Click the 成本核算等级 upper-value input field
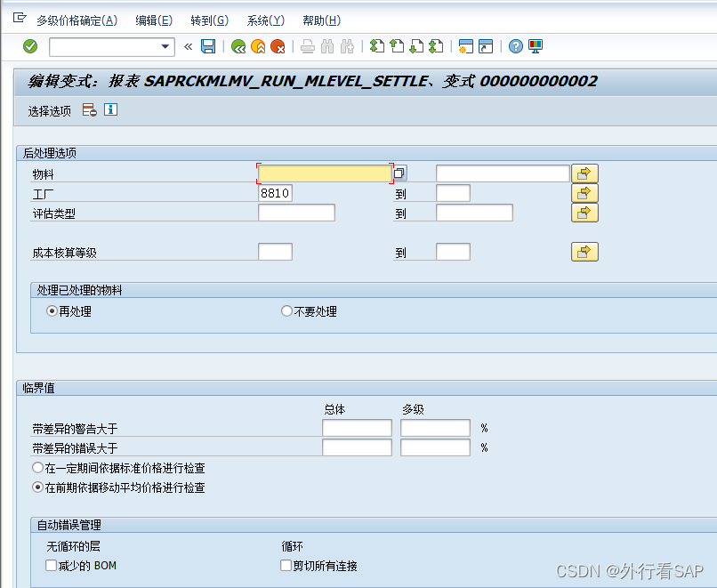 [x=453, y=252]
